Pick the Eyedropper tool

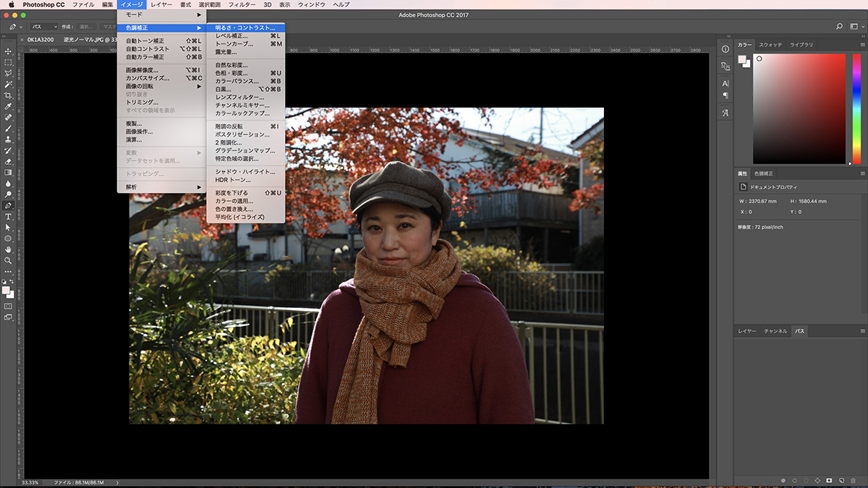(x=8, y=106)
